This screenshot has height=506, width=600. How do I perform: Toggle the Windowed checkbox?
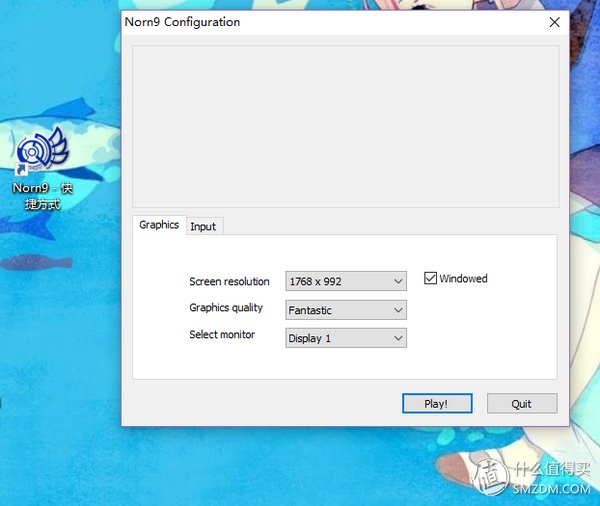431,279
